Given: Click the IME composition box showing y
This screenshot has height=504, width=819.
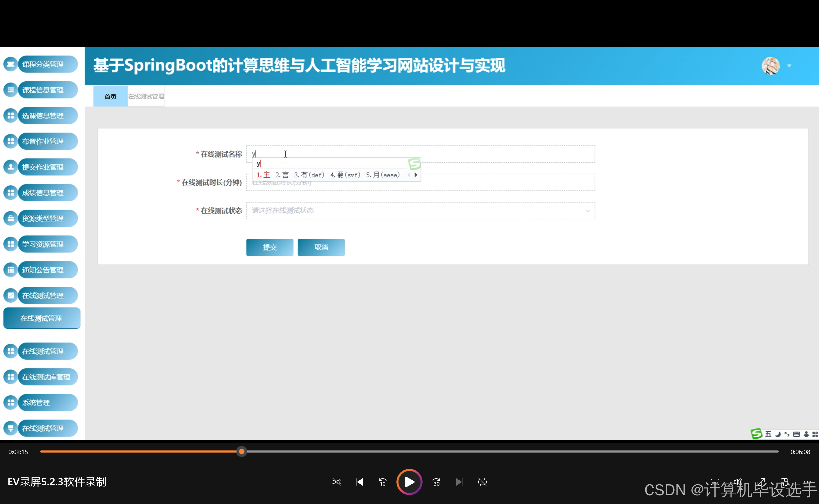Looking at the screenshot, I should coord(330,163).
